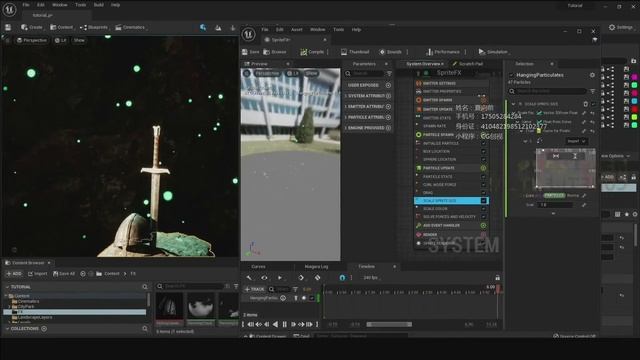640x360 pixels.
Task: Open the Build menu in main editor
Action: click(x=98, y=5)
